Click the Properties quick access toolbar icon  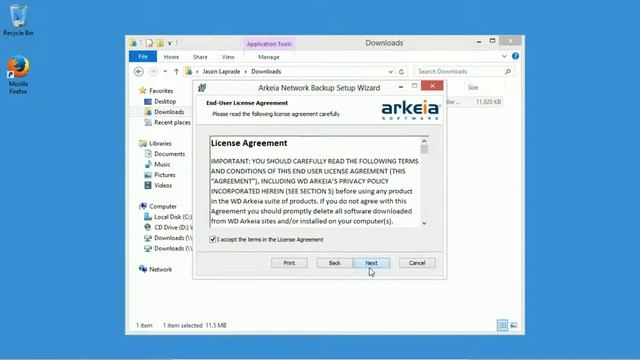(149, 43)
